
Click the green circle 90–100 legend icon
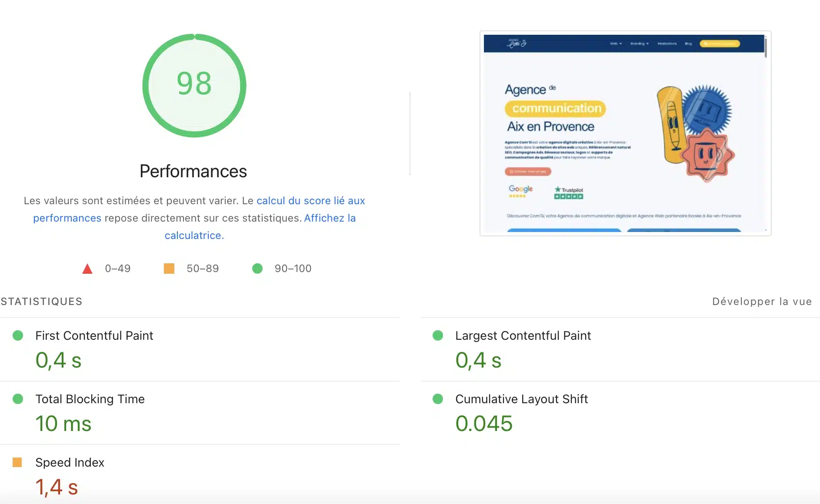pyautogui.click(x=257, y=269)
